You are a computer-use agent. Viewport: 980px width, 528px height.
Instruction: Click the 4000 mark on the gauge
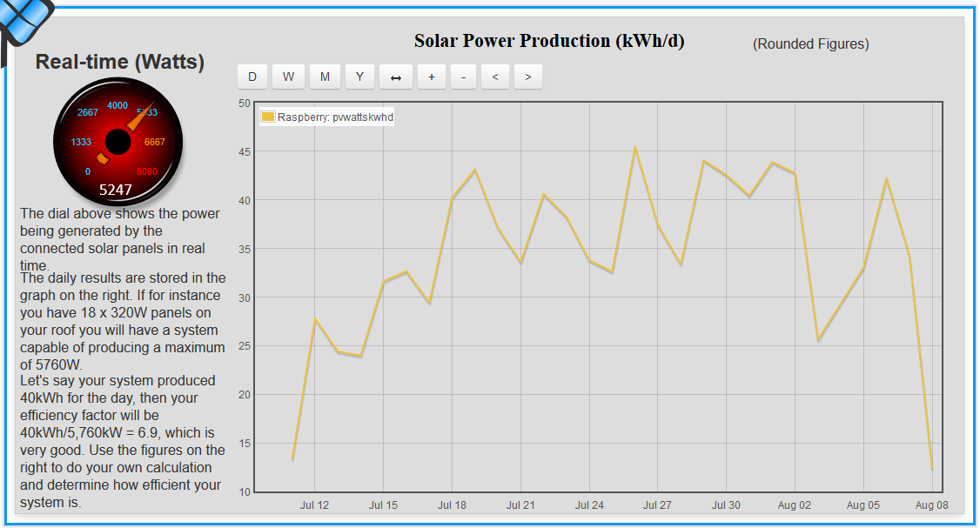[x=117, y=105]
